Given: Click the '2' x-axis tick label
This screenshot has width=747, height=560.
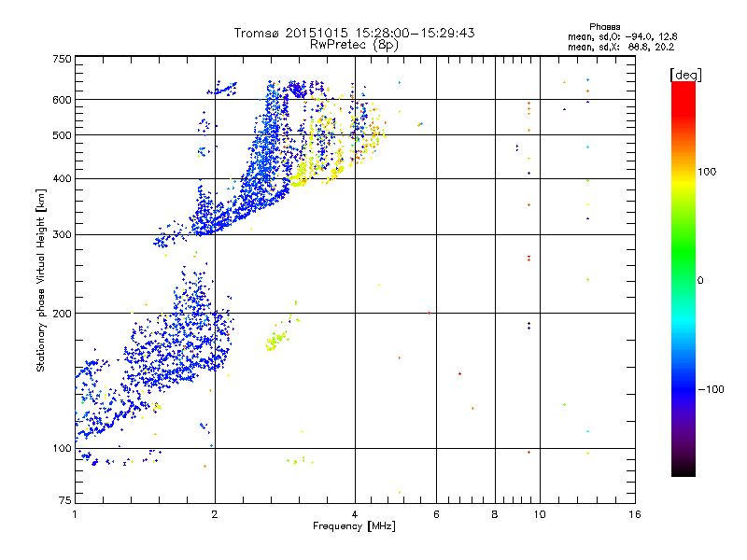Looking at the screenshot, I should click(215, 514).
